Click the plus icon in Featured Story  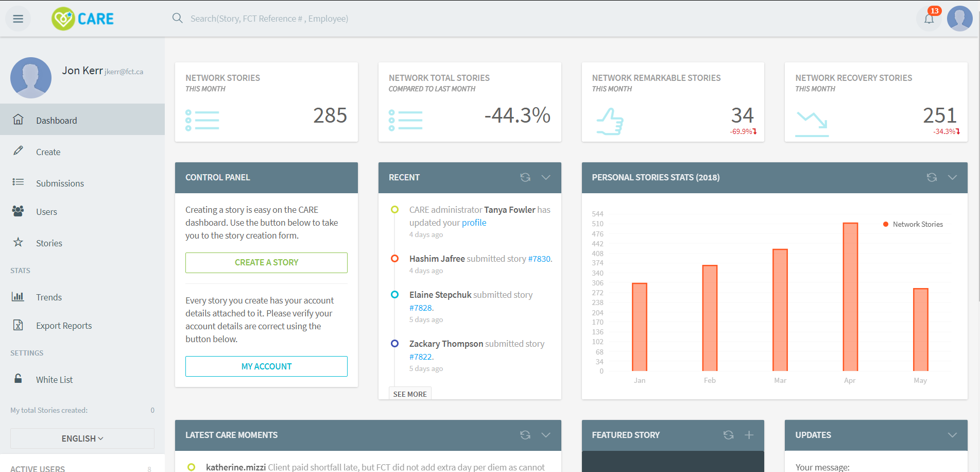tap(749, 435)
